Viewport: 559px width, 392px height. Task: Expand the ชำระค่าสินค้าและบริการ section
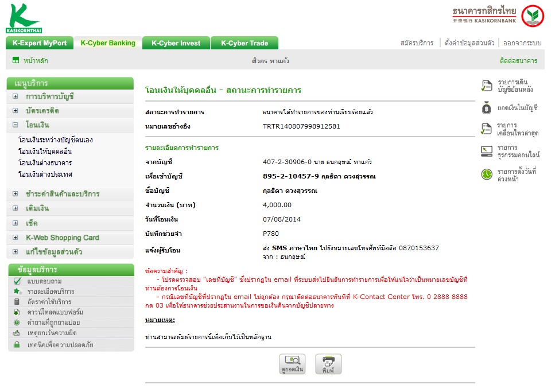[15, 194]
